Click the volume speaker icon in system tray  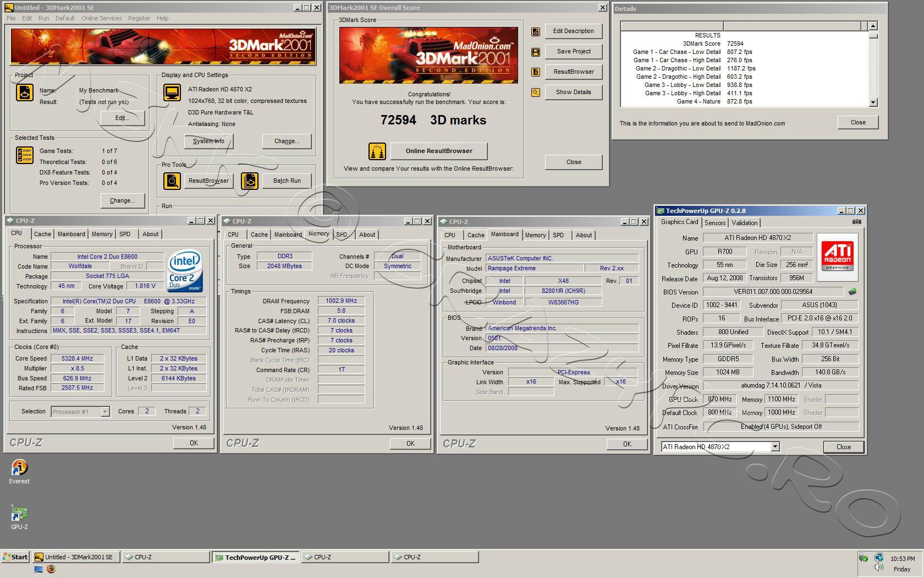[x=879, y=567]
